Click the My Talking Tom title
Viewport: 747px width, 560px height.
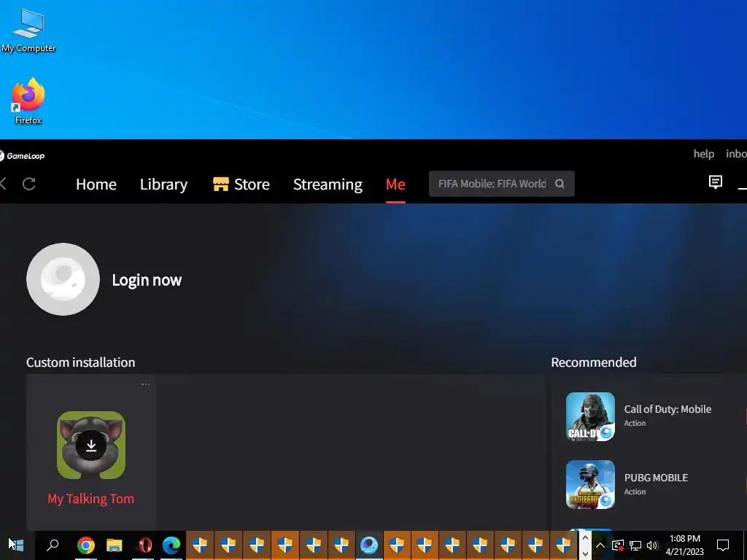[x=91, y=499]
